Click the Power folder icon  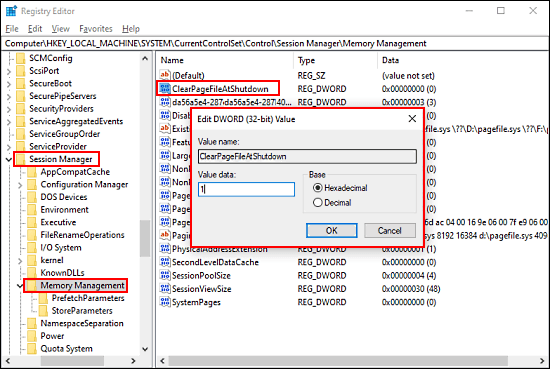click(x=32, y=336)
